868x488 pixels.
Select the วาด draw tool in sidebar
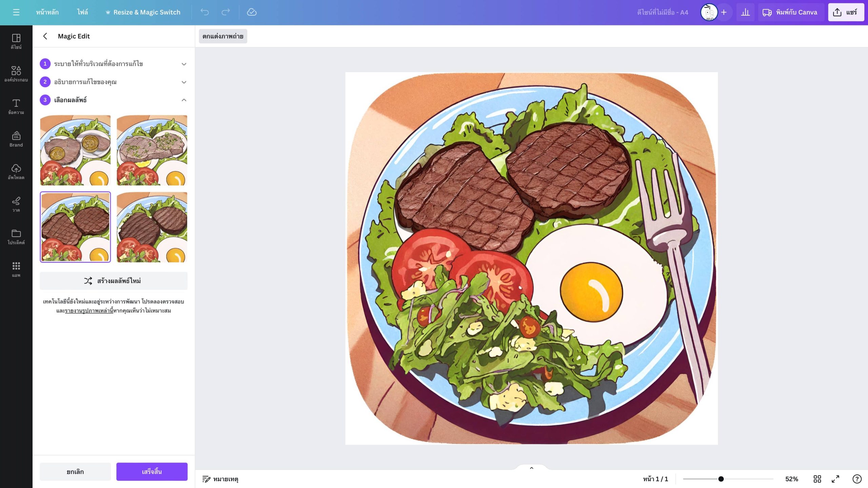point(16,204)
